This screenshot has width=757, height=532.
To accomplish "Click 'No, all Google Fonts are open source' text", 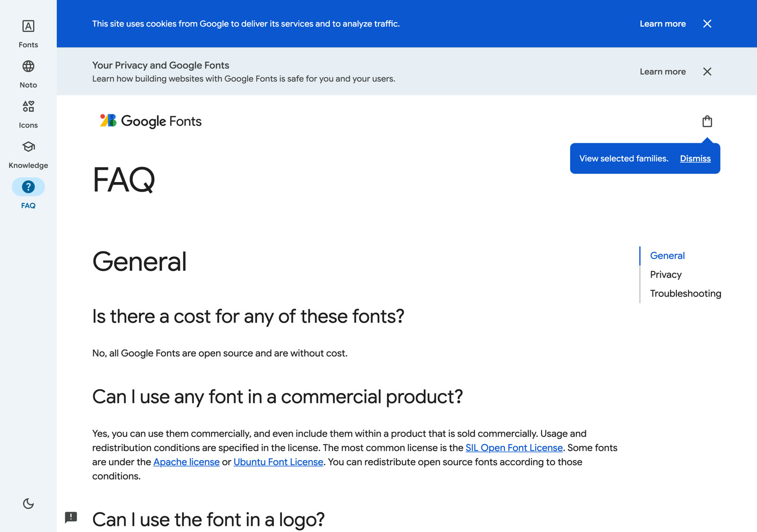I will 220,353.
